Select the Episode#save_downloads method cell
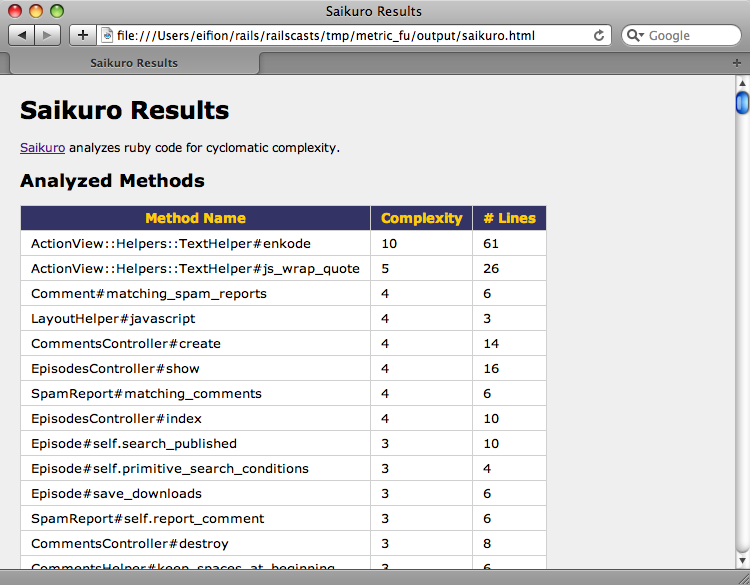This screenshot has width=750, height=585. tap(196, 493)
